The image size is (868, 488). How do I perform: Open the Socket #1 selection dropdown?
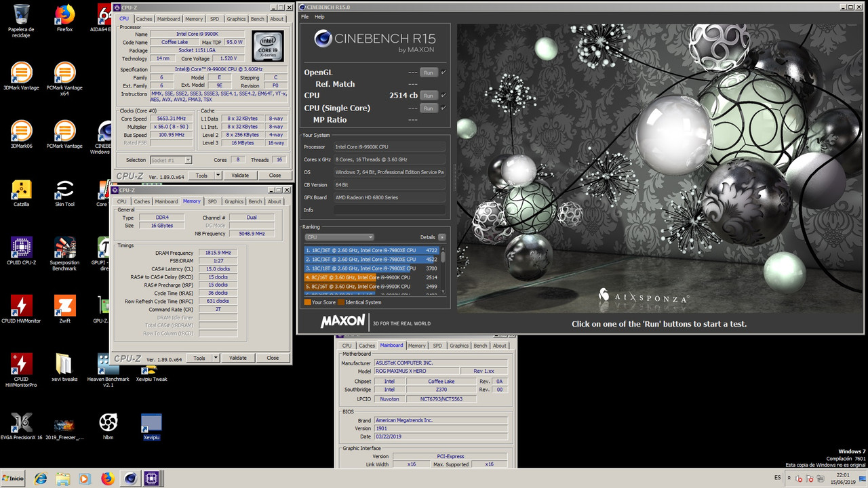click(x=170, y=160)
